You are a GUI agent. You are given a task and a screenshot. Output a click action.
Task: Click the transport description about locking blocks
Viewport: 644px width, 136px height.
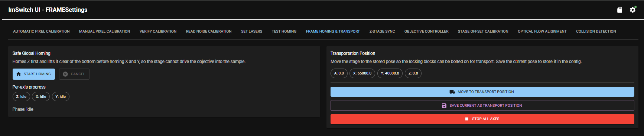click(456, 62)
